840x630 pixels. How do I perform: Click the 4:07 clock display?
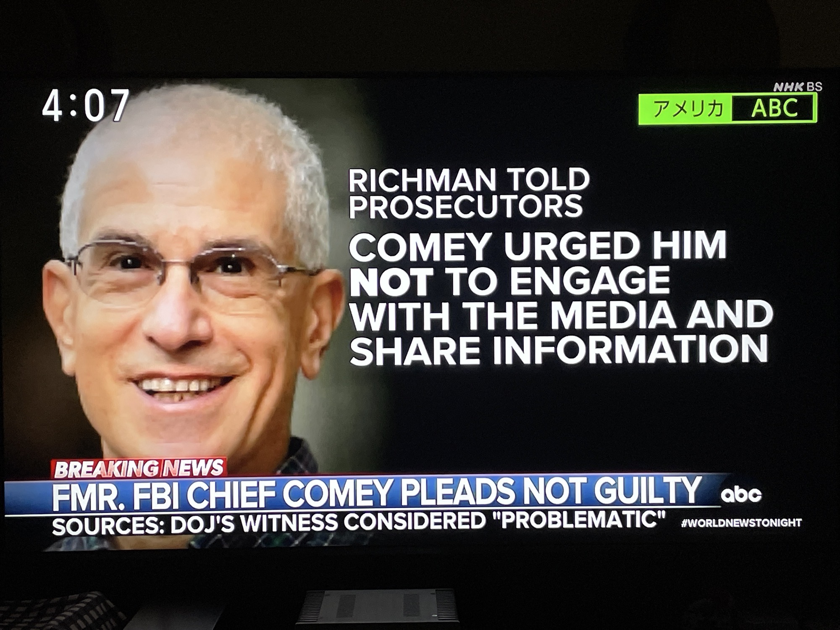(x=86, y=105)
